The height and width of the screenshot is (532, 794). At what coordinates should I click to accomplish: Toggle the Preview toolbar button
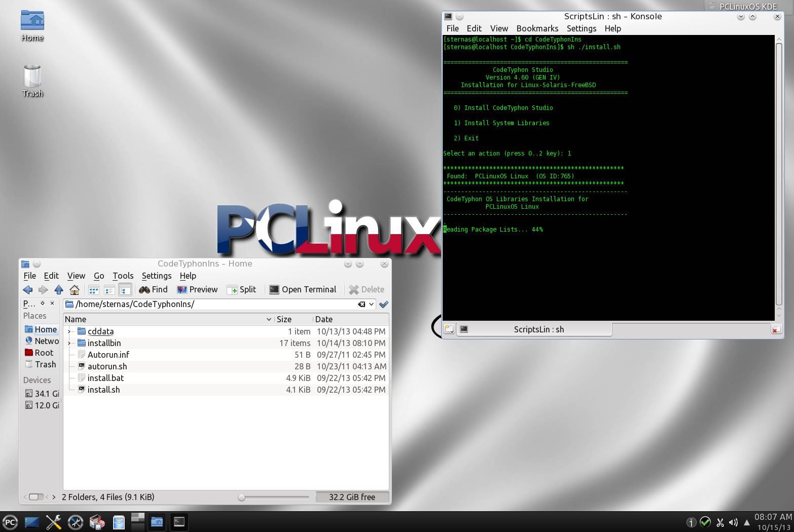197,290
